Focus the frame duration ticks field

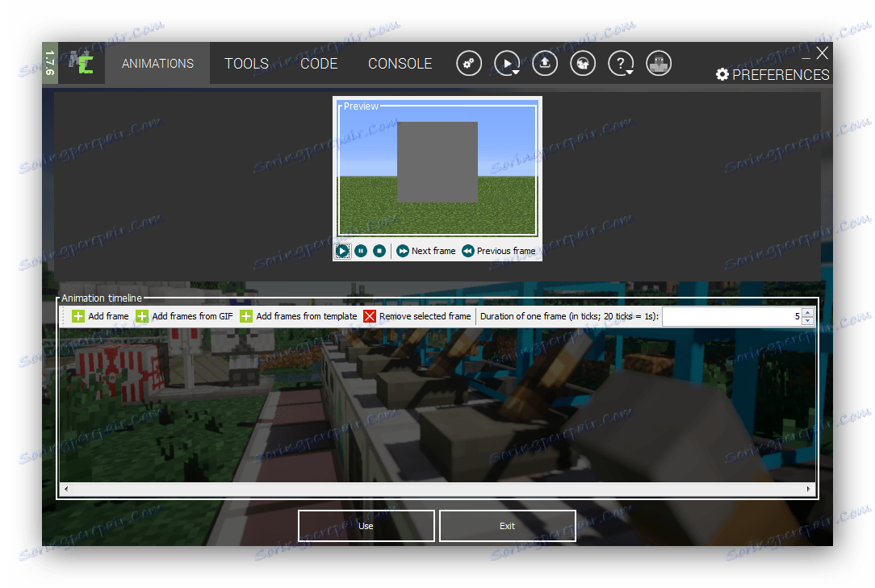click(731, 316)
